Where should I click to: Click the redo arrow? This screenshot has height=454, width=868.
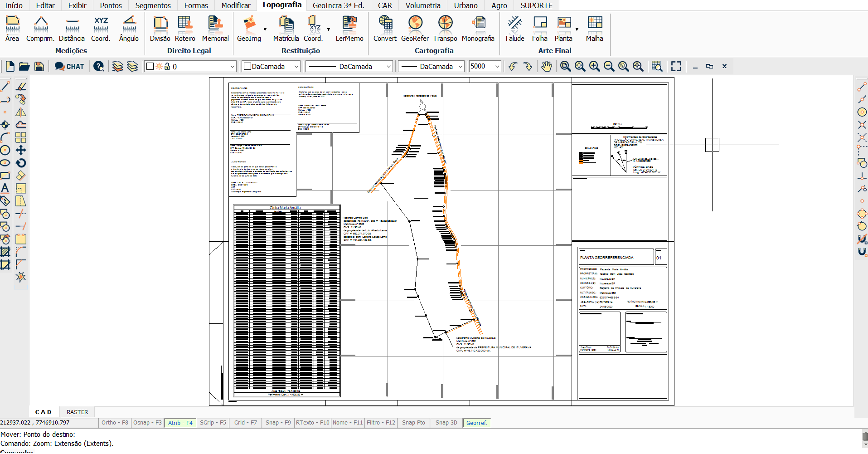[x=527, y=66]
